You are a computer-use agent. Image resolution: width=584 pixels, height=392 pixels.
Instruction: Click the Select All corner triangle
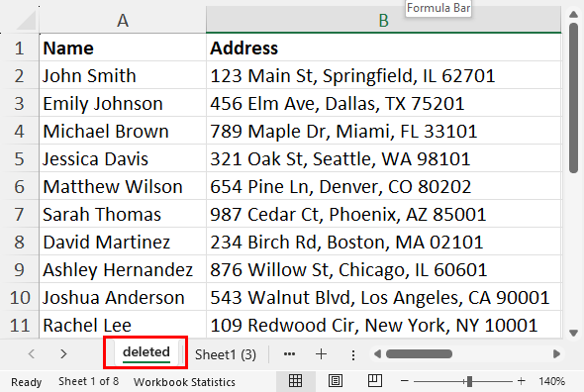(x=26, y=20)
